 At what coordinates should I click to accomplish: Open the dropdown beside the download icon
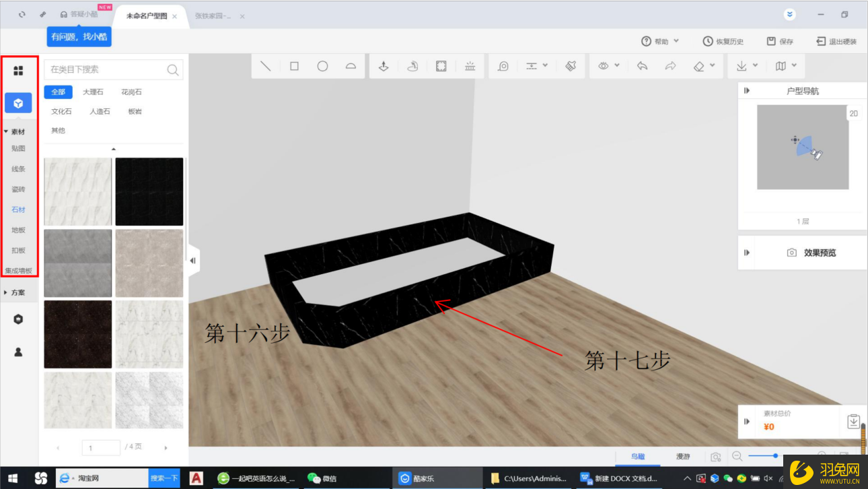755,65
